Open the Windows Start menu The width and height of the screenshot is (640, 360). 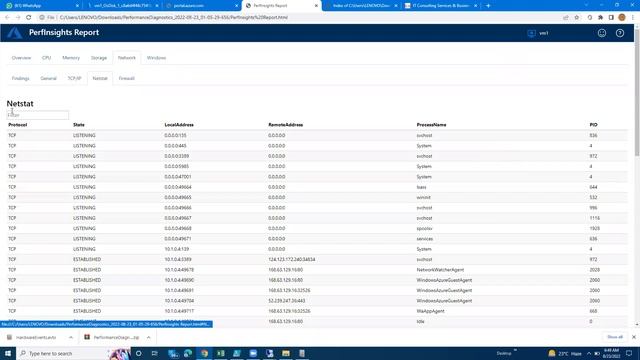click(8, 353)
